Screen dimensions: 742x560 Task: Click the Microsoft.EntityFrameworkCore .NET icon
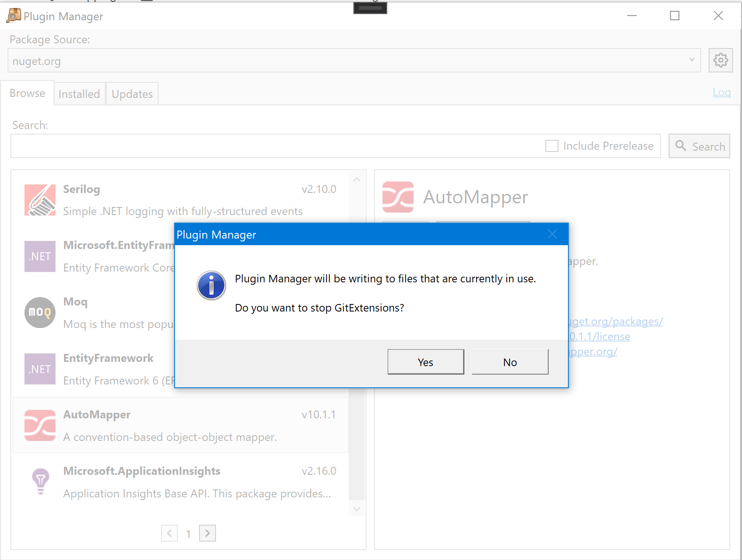40,256
